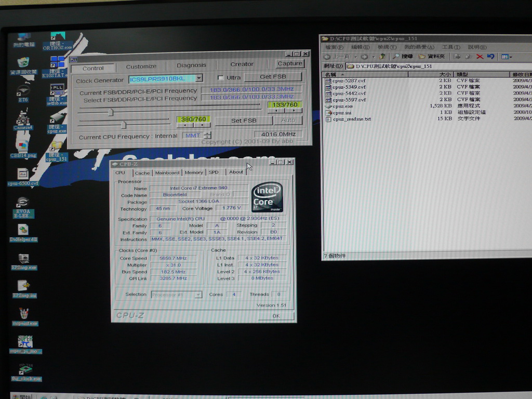The image size is (532, 399).
Task: Click OK in the CPU-Z window
Action: (276, 316)
